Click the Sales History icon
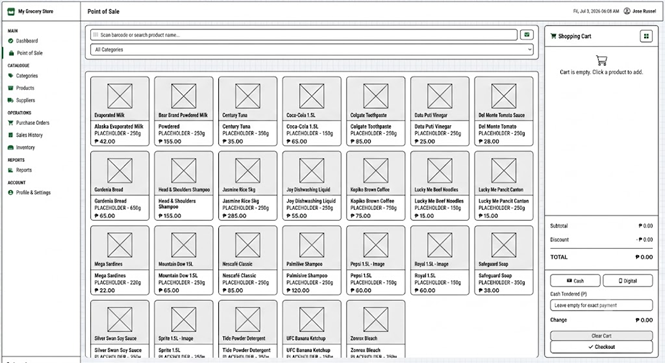 pyautogui.click(x=11, y=135)
